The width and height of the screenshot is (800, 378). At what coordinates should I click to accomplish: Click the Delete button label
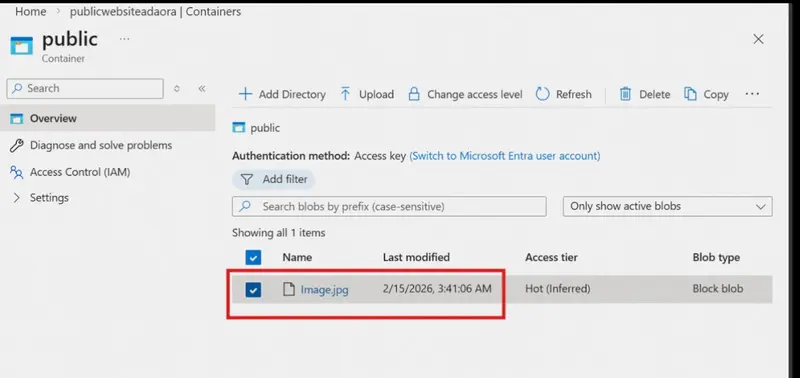coord(655,94)
